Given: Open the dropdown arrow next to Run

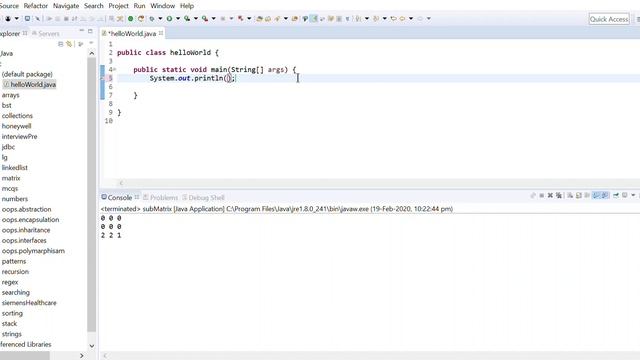Looking at the screenshot, I should click(x=178, y=18).
